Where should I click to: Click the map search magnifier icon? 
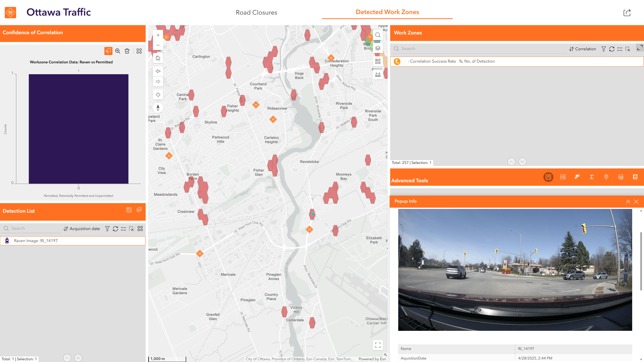pos(378,35)
